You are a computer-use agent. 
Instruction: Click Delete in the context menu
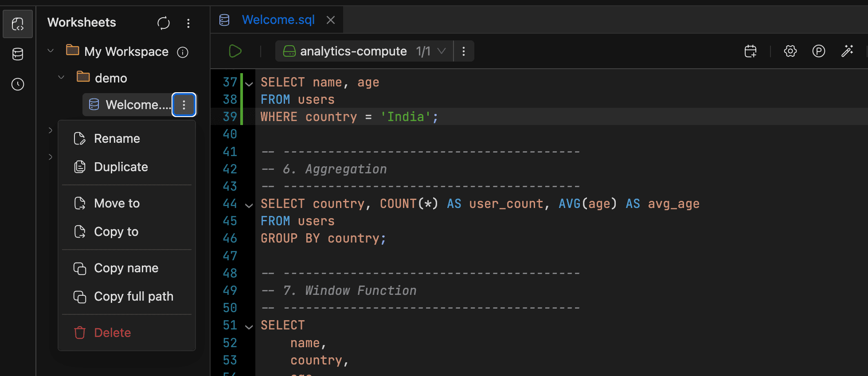coord(112,333)
